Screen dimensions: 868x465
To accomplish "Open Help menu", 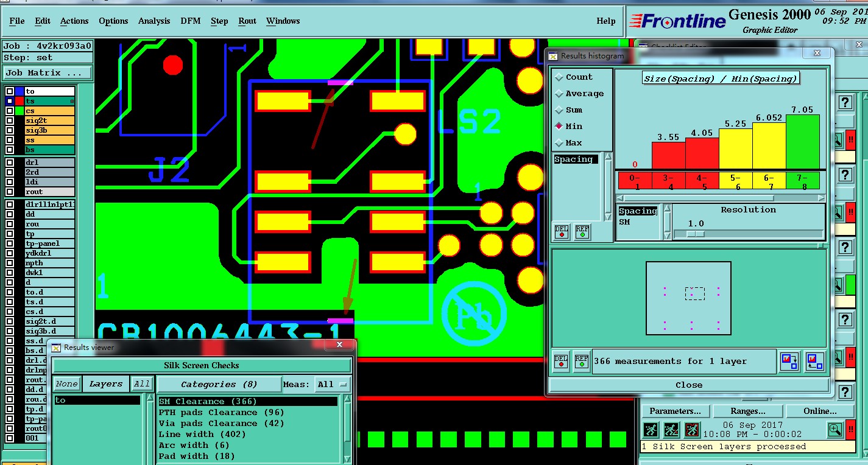I will pos(606,21).
